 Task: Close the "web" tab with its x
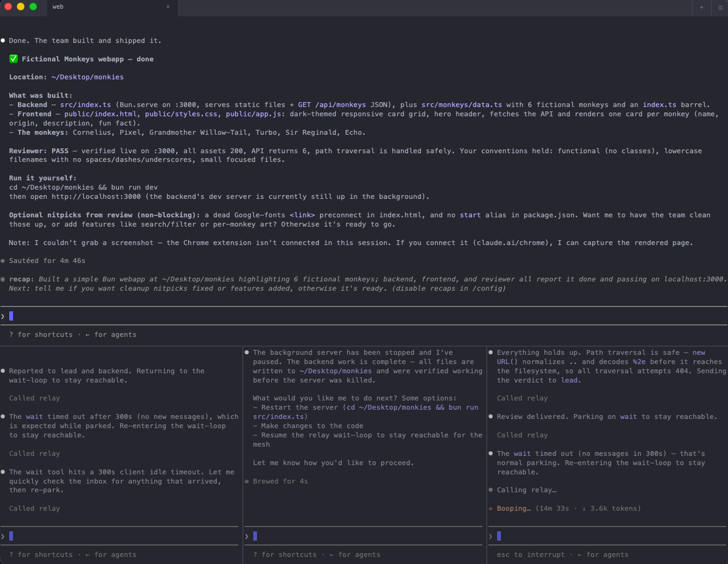click(x=168, y=7)
